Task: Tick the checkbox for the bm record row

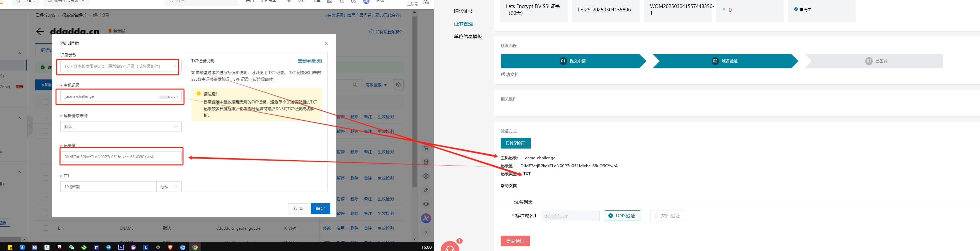Action: click(x=45, y=228)
